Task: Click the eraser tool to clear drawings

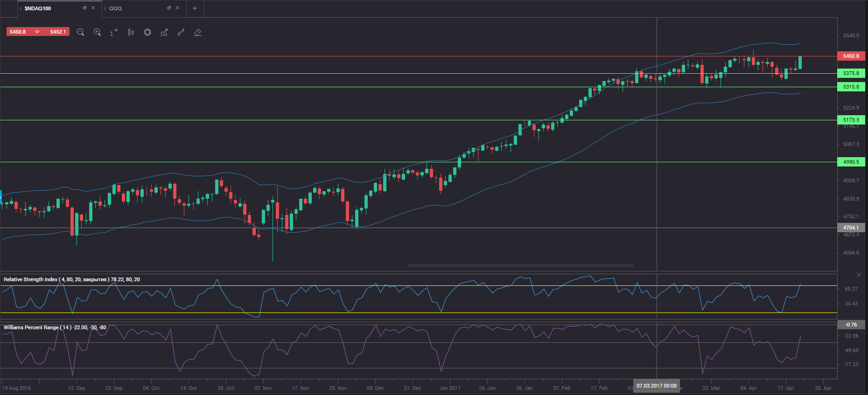Action: [198, 32]
